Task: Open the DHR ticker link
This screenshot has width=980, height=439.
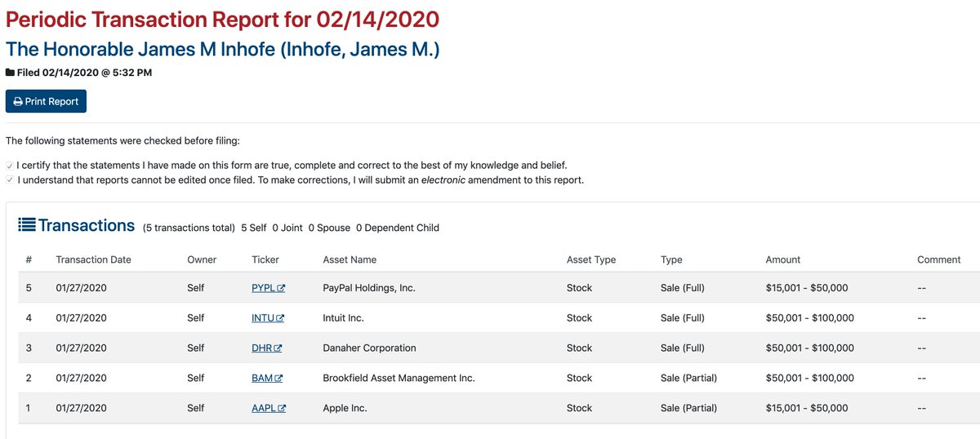Action: [x=267, y=348]
